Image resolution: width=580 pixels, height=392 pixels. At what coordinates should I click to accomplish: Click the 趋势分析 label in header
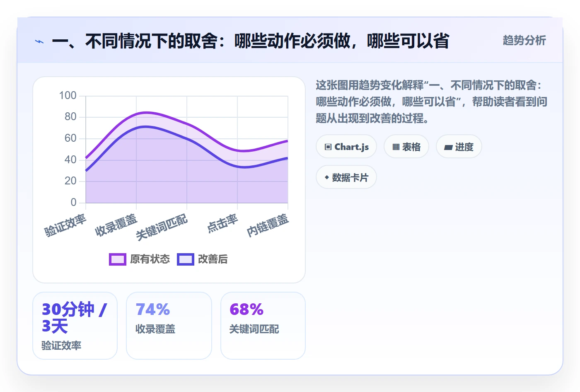click(x=524, y=41)
